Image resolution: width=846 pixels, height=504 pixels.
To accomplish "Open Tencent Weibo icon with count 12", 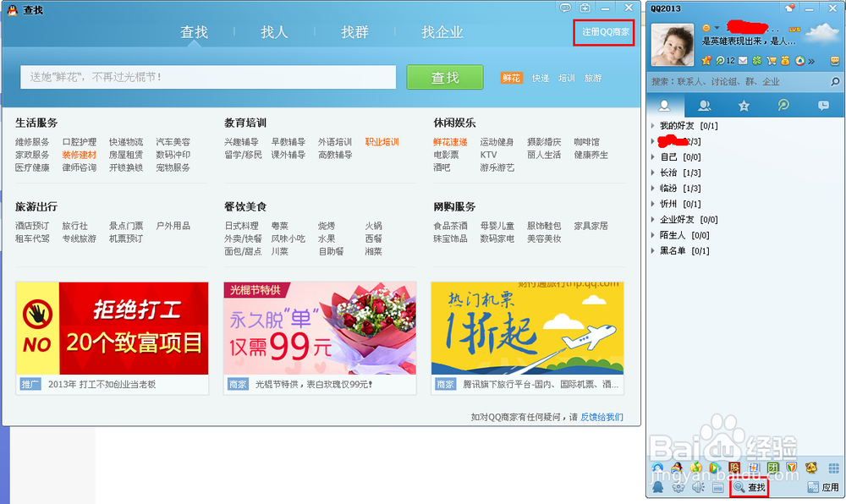I will (725, 60).
